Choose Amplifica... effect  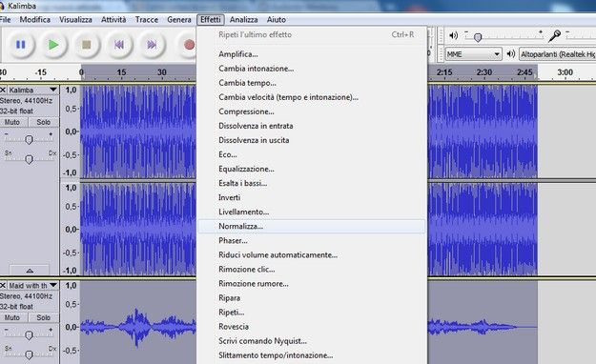click(x=312, y=54)
